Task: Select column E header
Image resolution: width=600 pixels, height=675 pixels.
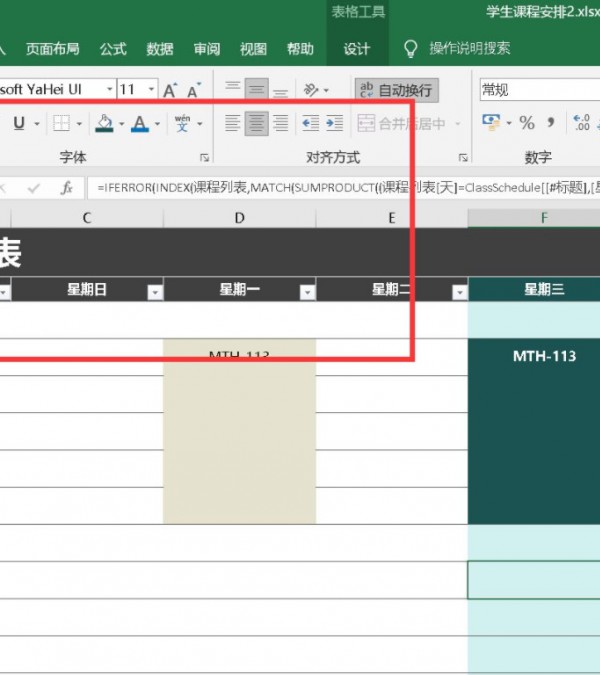Action: (392, 218)
